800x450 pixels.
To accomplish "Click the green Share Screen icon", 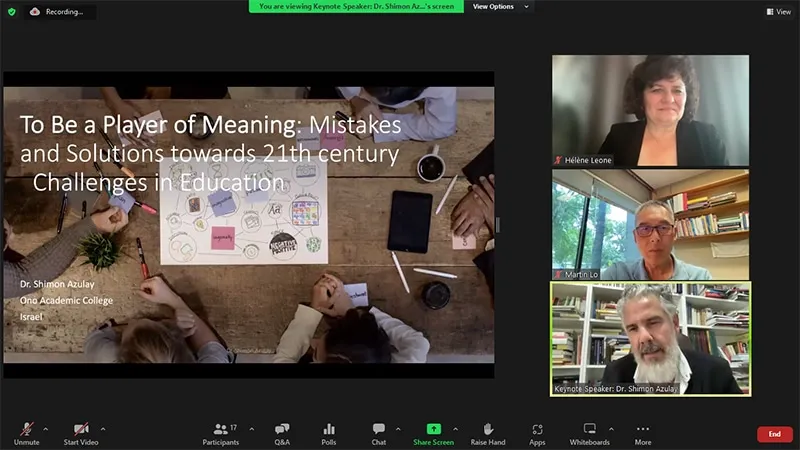I will 433,432.
